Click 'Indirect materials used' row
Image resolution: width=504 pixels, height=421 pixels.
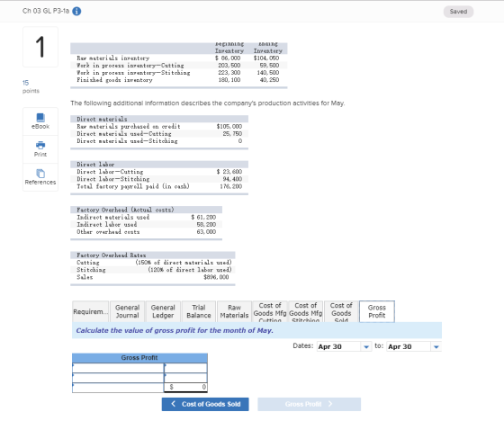tap(146, 218)
